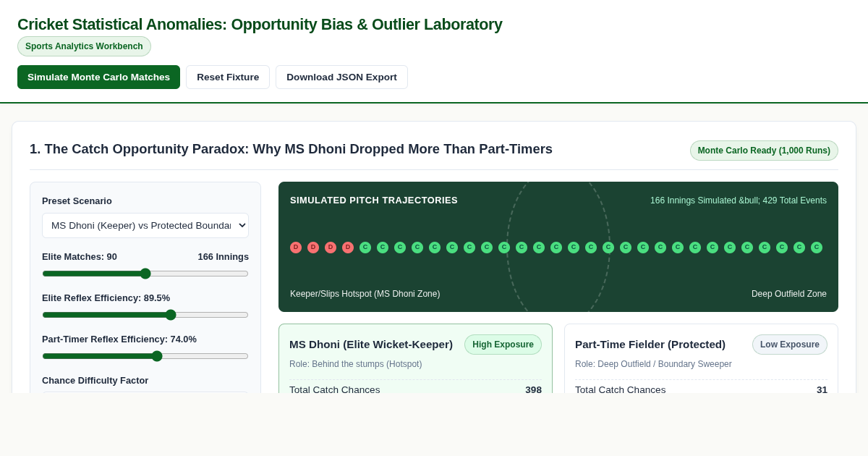Adjust the Elite Matches slider
This screenshot has width=868, height=456.
(145, 274)
